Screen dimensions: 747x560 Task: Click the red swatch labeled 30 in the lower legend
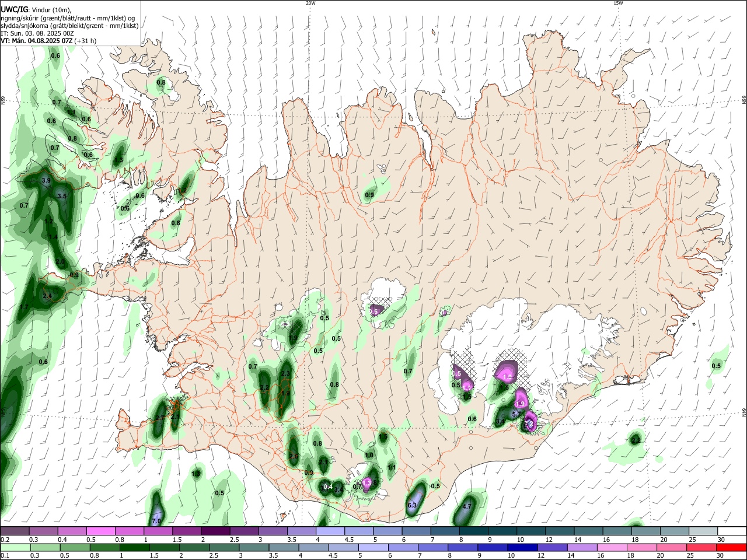click(731, 547)
